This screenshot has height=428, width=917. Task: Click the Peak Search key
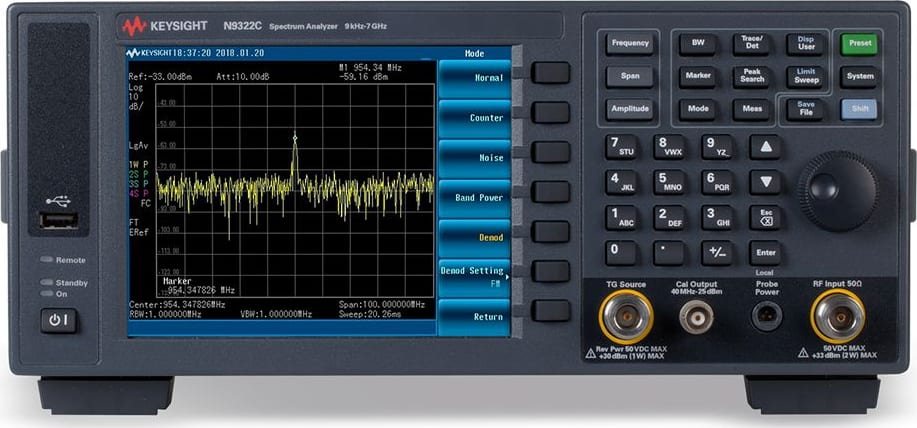point(751,77)
